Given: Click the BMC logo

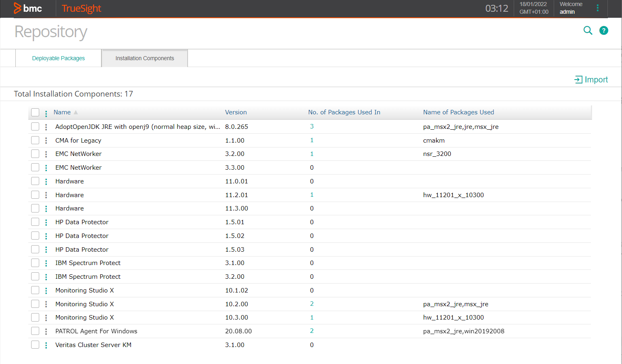Looking at the screenshot, I should (x=28, y=8).
